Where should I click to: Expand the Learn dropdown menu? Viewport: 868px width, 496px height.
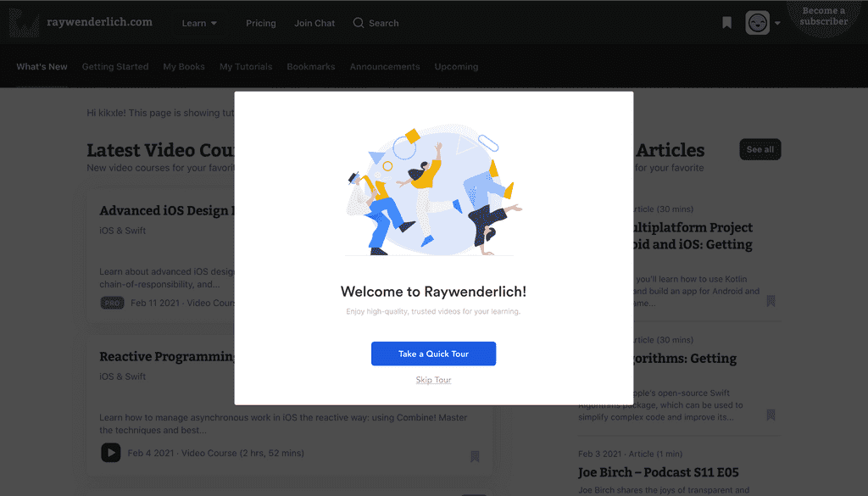click(x=199, y=23)
